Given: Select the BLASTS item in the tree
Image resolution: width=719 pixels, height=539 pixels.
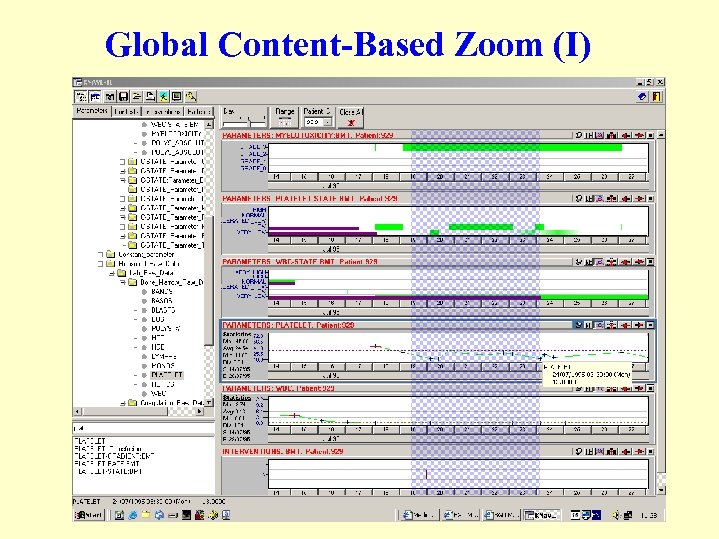Looking at the screenshot, I should pos(163,310).
